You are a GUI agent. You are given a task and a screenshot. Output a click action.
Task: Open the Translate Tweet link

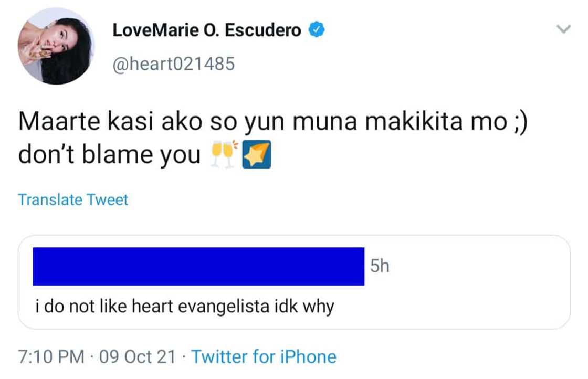click(x=72, y=199)
